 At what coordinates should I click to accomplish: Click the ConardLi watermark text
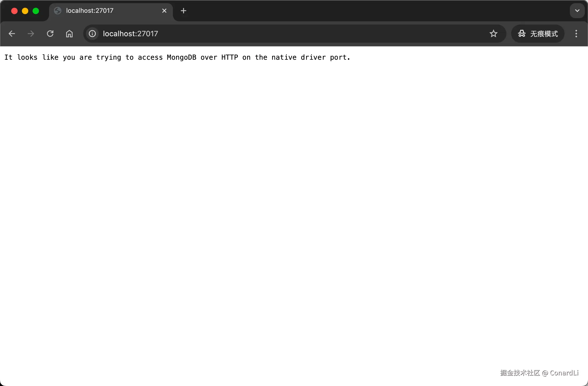pyautogui.click(x=564, y=373)
